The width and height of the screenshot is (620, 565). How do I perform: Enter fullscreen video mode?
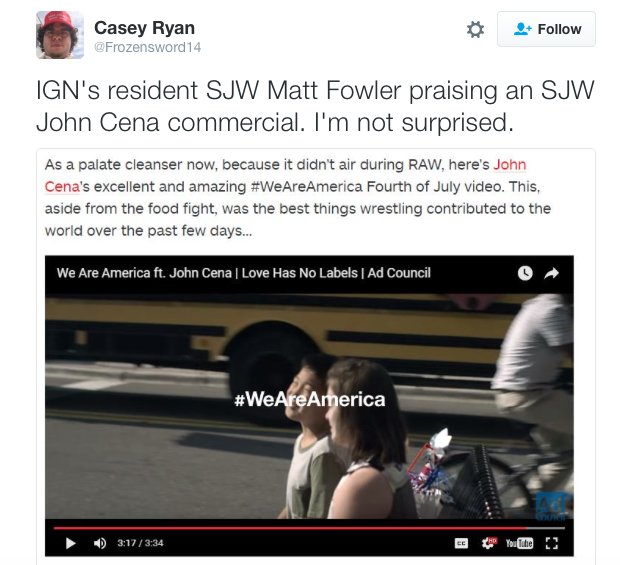coord(552,543)
